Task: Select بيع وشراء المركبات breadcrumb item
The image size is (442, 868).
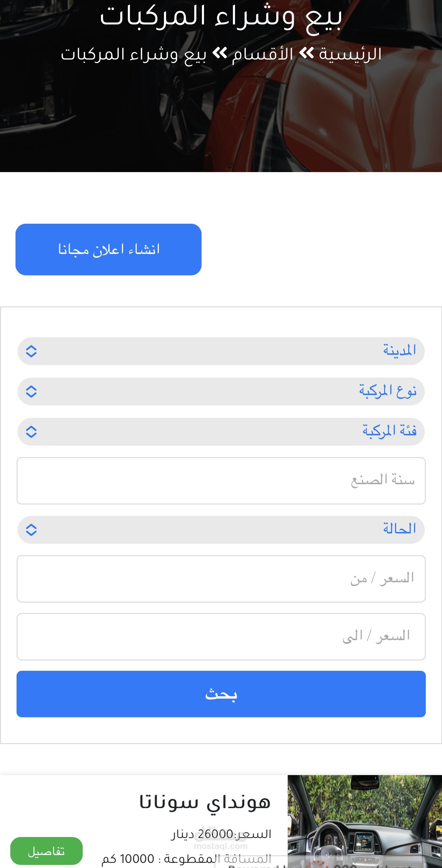Action: (134, 54)
